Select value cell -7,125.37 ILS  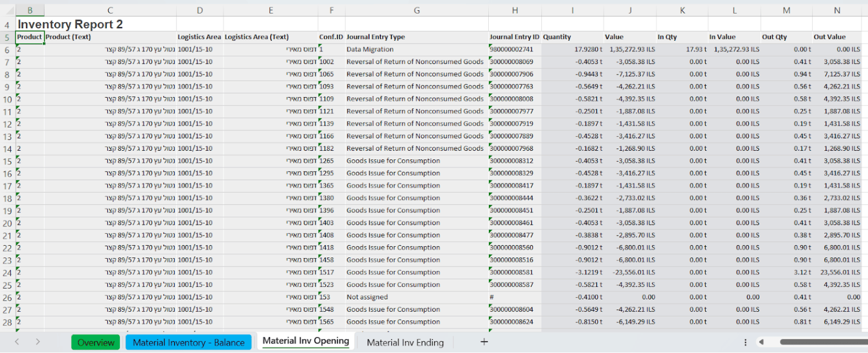pyautogui.click(x=630, y=75)
